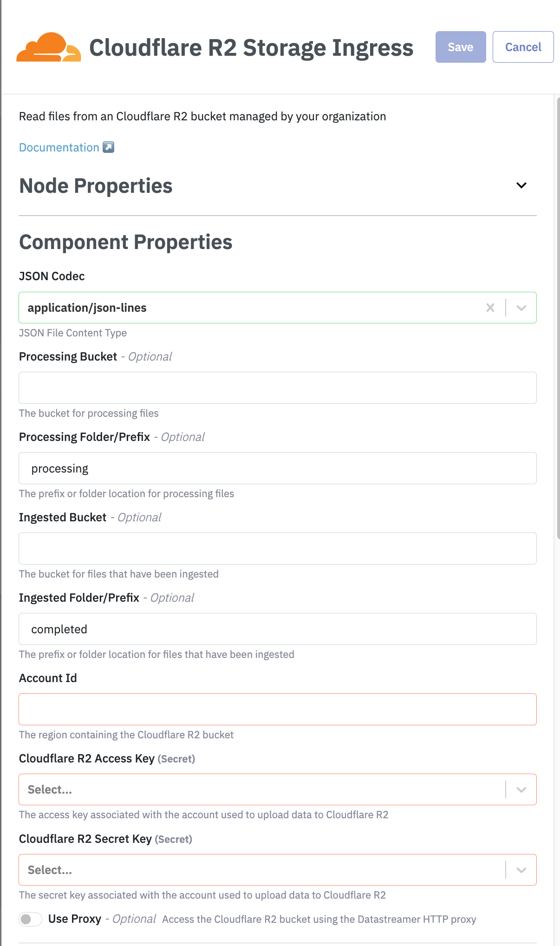Enable the Use Proxy toggle
The width and height of the screenshot is (560, 946).
(30, 919)
